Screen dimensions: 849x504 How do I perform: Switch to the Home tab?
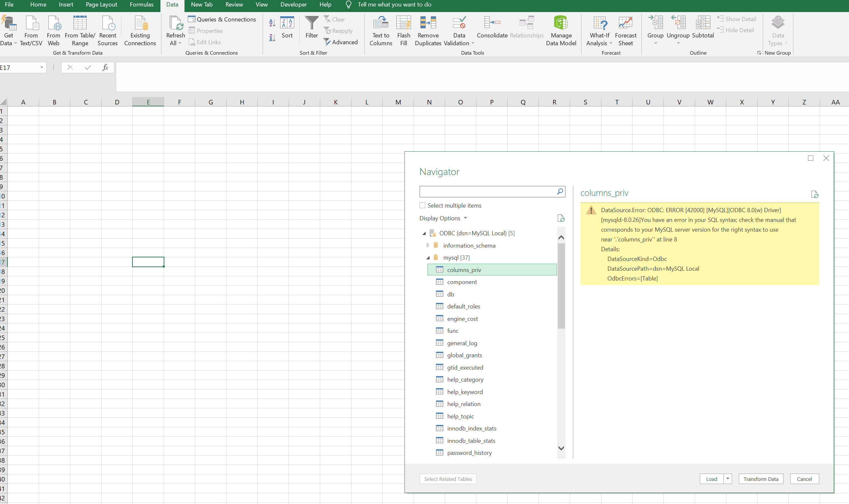tap(38, 5)
